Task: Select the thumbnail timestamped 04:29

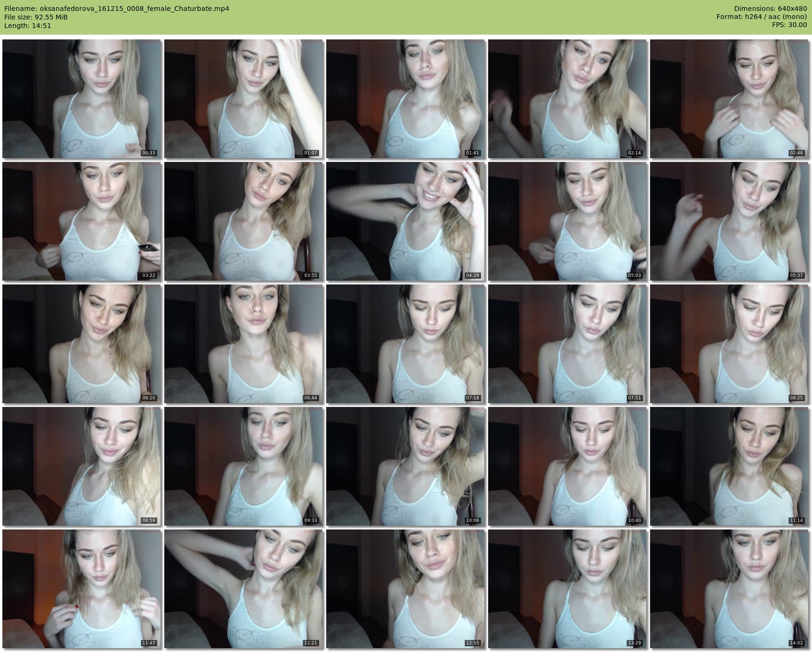Action: point(406,221)
